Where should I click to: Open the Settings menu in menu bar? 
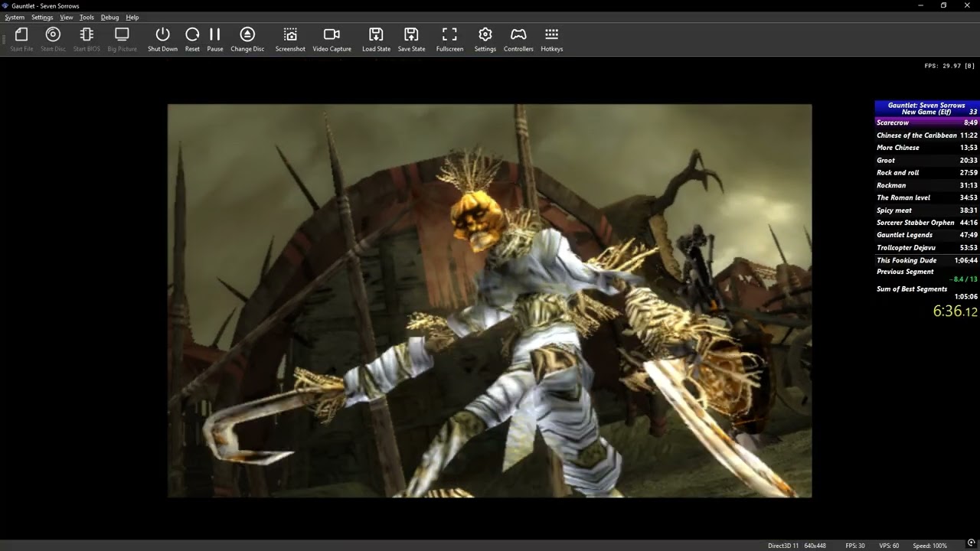(x=42, y=17)
